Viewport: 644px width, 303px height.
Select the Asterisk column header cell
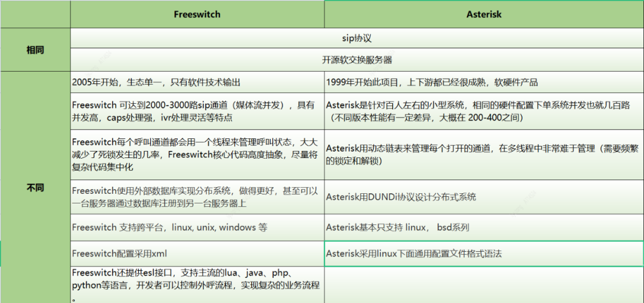click(484, 14)
